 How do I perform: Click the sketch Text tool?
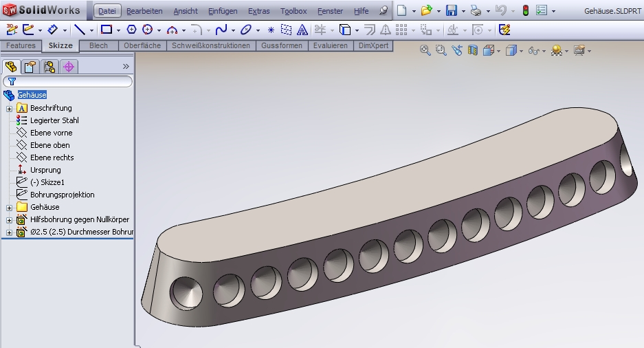pos(302,30)
